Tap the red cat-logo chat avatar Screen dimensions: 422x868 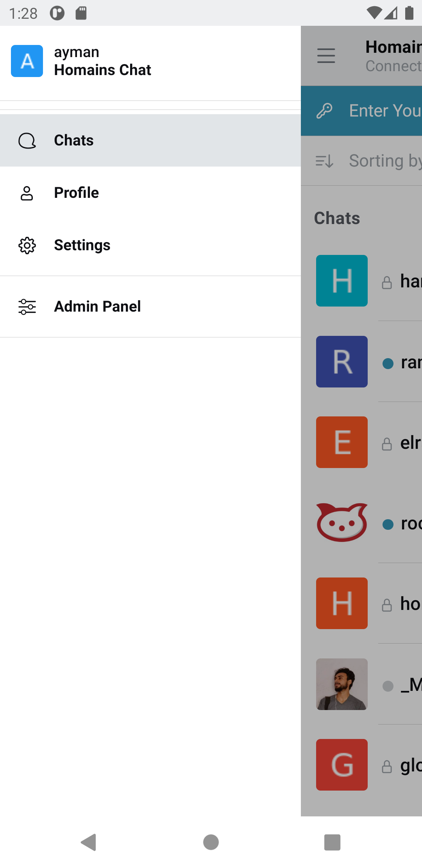point(342,523)
